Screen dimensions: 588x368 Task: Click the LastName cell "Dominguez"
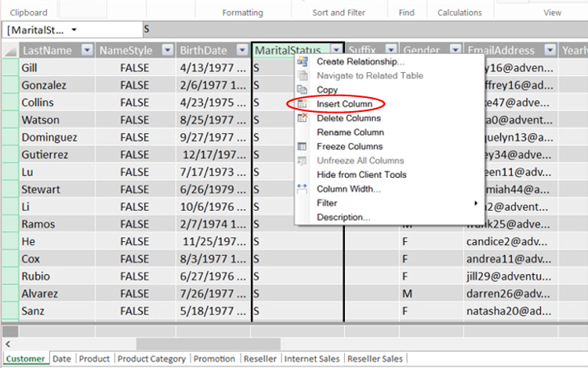pyautogui.click(x=57, y=137)
